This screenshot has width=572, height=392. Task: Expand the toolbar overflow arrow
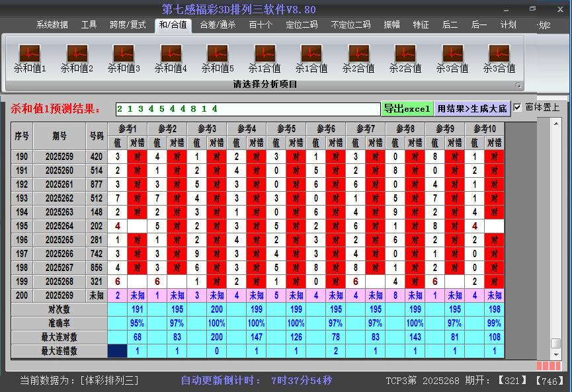520,85
